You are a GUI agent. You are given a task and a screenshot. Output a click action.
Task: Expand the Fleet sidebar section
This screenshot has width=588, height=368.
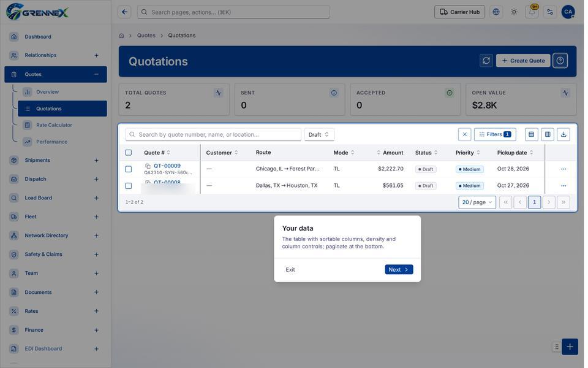[x=96, y=217]
